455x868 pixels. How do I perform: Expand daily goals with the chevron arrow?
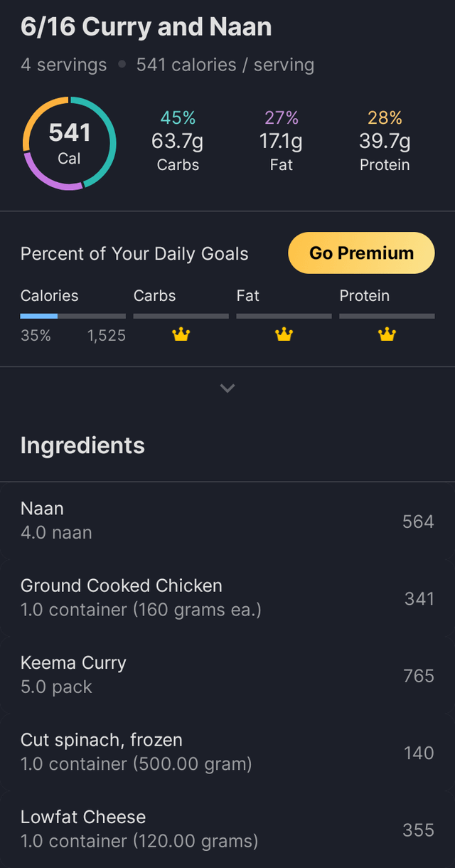(x=227, y=388)
